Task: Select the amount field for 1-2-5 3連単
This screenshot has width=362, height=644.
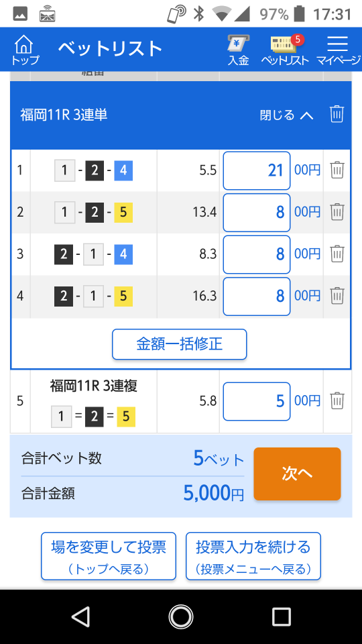Action: [x=257, y=213]
